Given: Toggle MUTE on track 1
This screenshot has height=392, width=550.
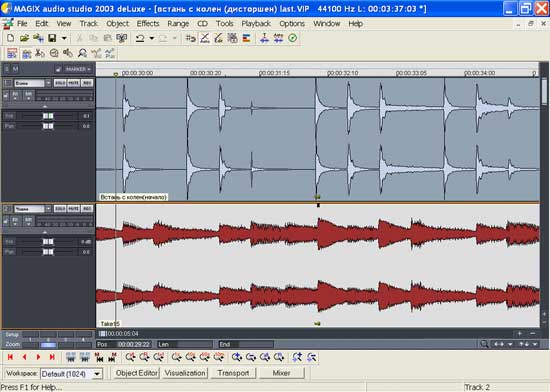Looking at the screenshot, I should (73, 83).
